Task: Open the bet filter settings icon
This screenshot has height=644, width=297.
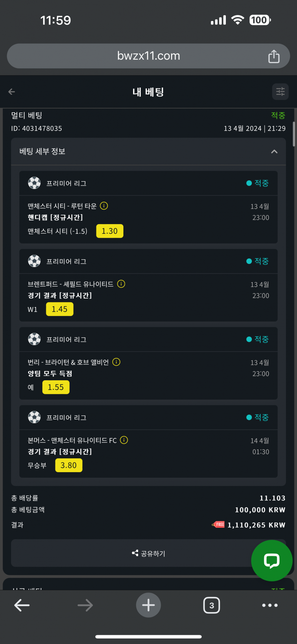Action: [280, 92]
